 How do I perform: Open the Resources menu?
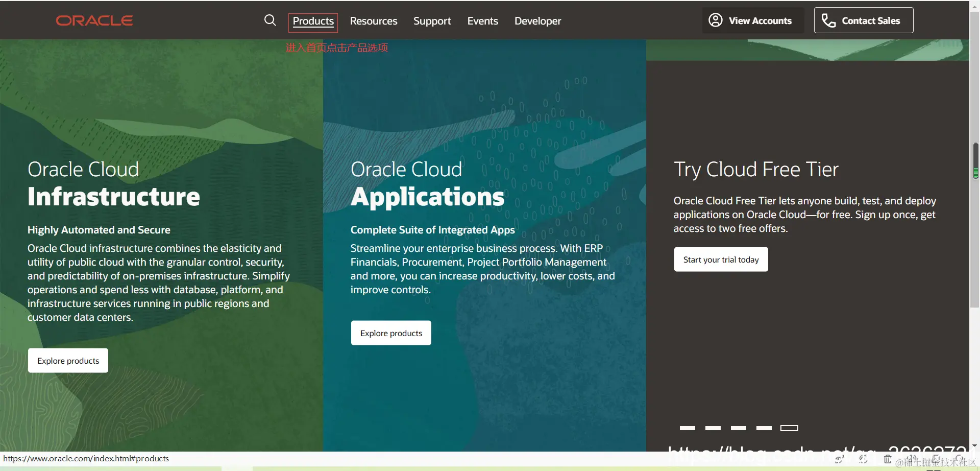point(374,21)
